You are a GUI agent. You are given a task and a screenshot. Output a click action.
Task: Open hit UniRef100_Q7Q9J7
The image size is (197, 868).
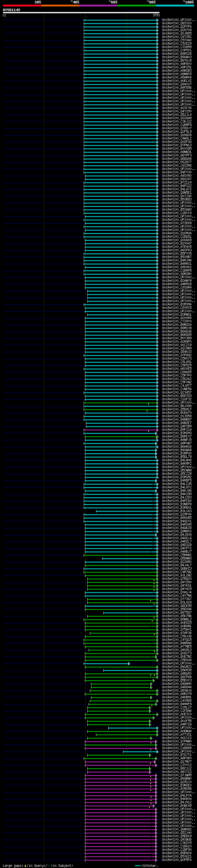pyautogui.click(x=176, y=128)
